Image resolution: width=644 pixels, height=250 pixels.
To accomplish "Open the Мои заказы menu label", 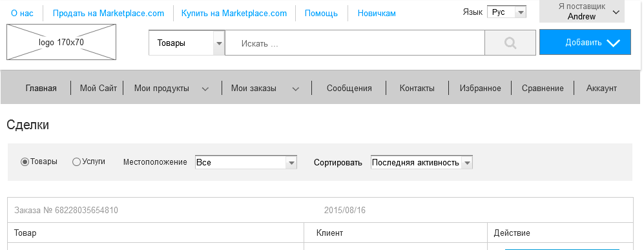I will pyautogui.click(x=253, y=89).
